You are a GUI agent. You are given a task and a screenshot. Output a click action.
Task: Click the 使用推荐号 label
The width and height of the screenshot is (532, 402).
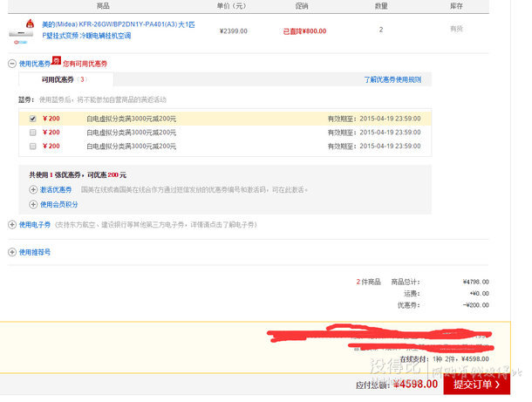coord(35,252)
